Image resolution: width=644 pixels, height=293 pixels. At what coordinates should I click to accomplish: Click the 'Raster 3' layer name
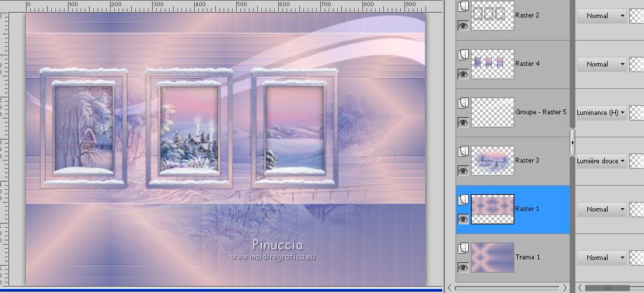click(x=528, y=161)
